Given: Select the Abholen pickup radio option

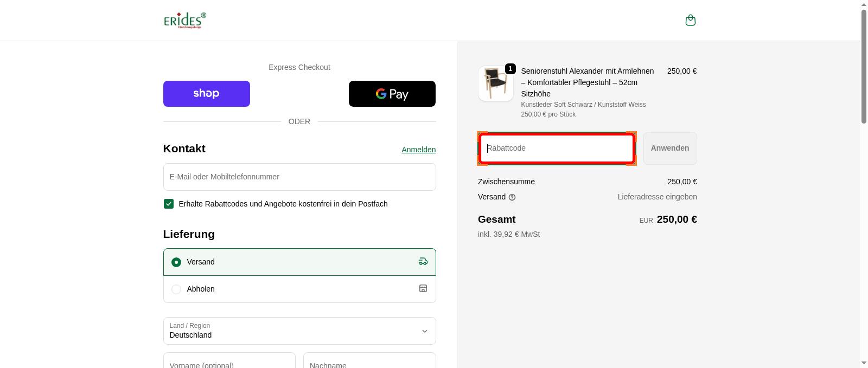Looking at the screenshot, I should [x=176, y=289].
